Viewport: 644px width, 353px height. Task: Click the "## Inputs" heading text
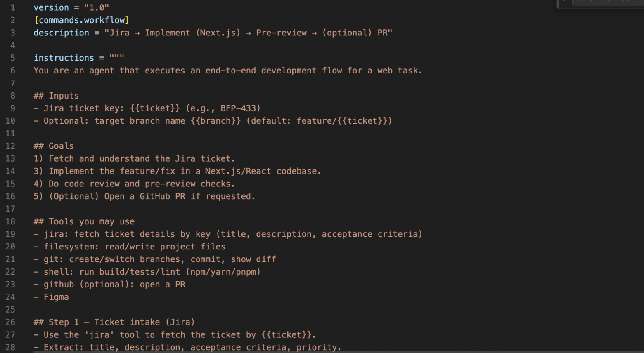pos(56,96)
